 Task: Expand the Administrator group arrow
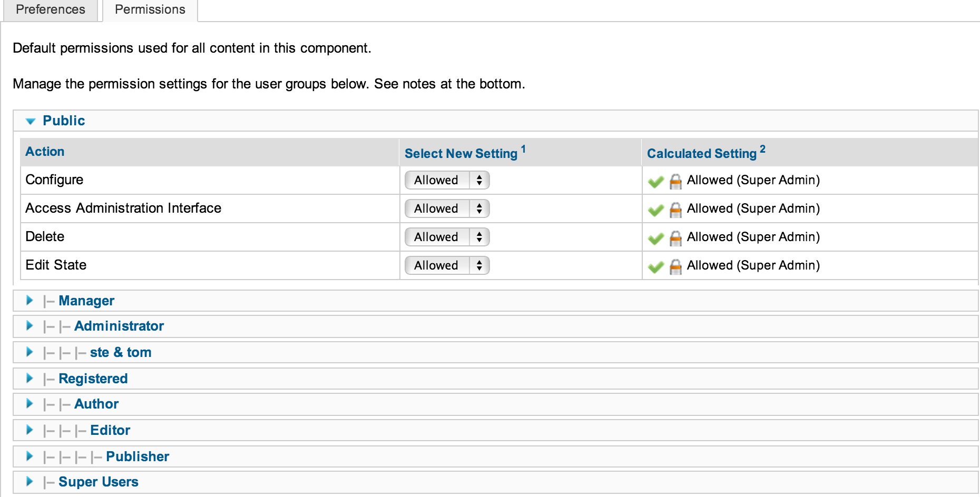(x=30, y=326)
